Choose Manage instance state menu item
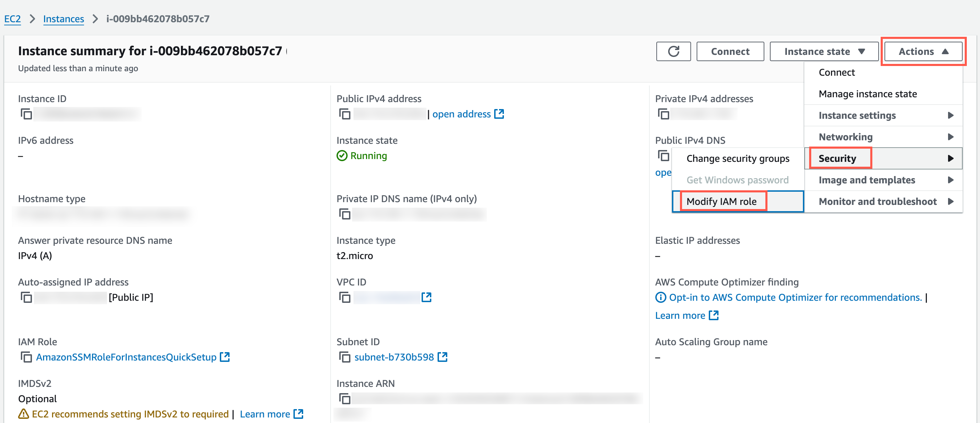This screenshot has height=423, width=980. [x=883, y=93]
